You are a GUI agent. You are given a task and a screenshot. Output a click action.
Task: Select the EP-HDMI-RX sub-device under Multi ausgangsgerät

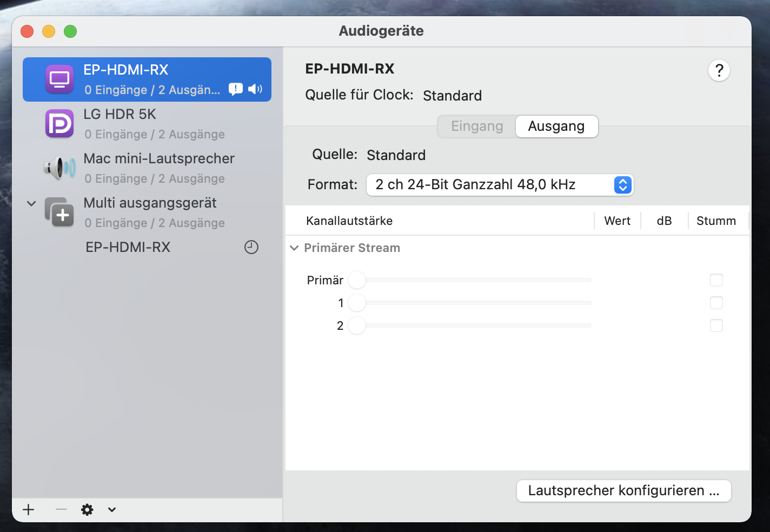pyautogui.click(x=147, y=247)
